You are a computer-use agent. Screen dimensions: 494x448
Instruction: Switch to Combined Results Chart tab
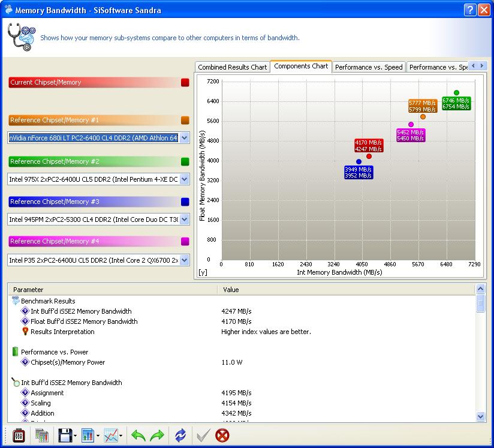click(x=233, y=67)
